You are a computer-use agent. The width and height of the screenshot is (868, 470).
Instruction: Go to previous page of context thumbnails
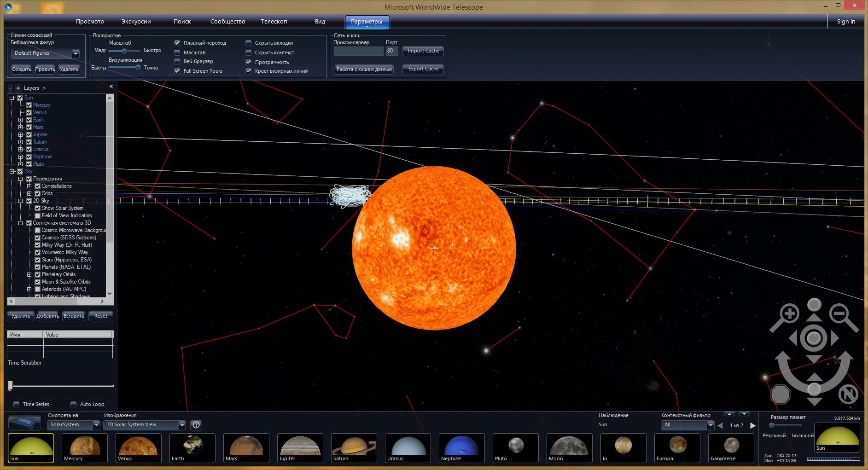(x=721, y=425)
